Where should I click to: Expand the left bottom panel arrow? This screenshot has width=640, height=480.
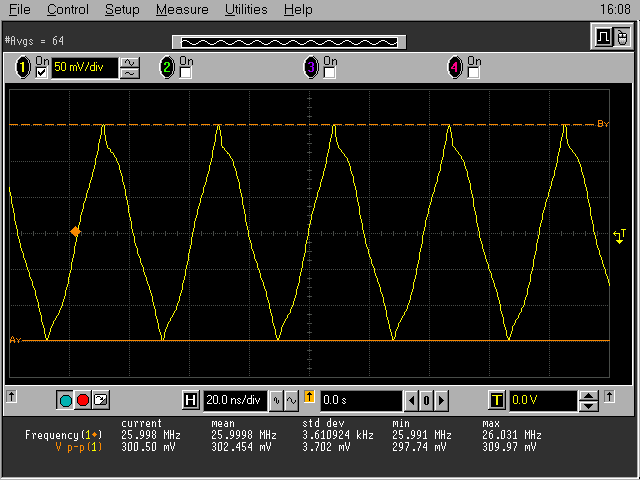click(11, 396)
